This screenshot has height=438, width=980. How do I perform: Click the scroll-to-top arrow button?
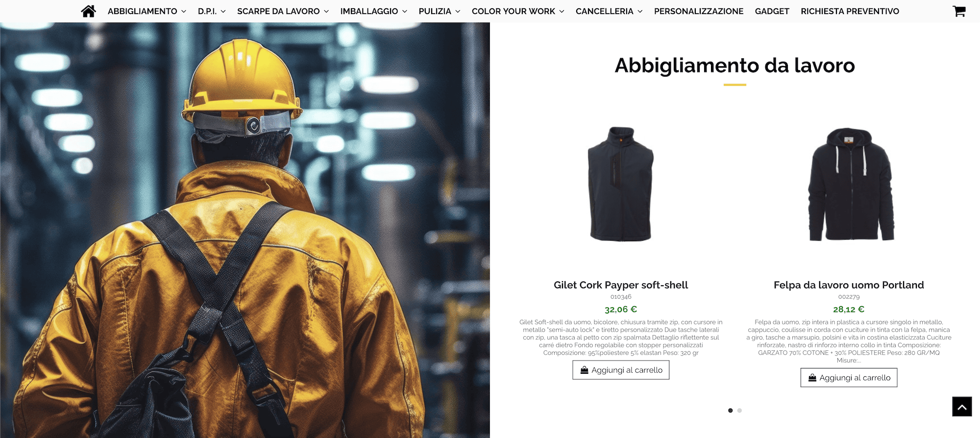click(x=962, y=407)
